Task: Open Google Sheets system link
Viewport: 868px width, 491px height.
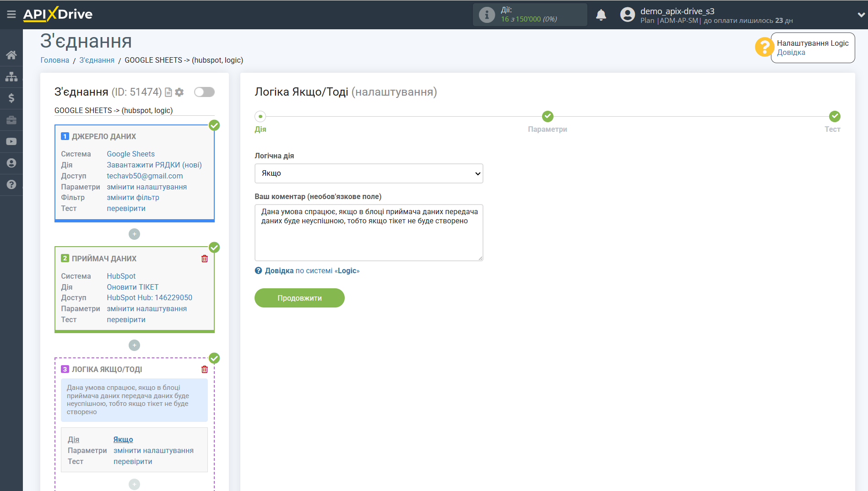Action: coord(130,154)
